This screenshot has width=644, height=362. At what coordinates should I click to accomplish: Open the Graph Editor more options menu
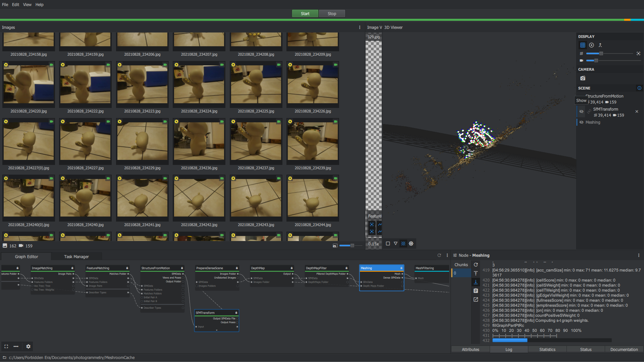tap(16, 346)
